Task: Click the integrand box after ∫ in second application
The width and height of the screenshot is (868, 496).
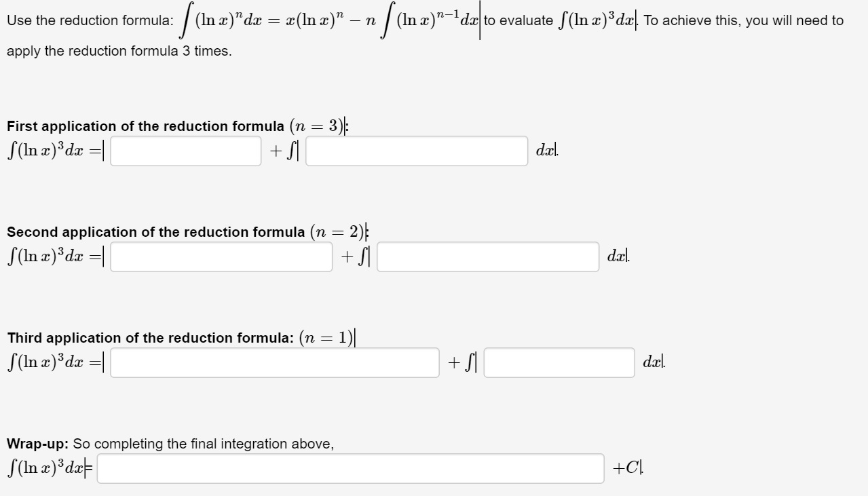Action: click(487, 256)
